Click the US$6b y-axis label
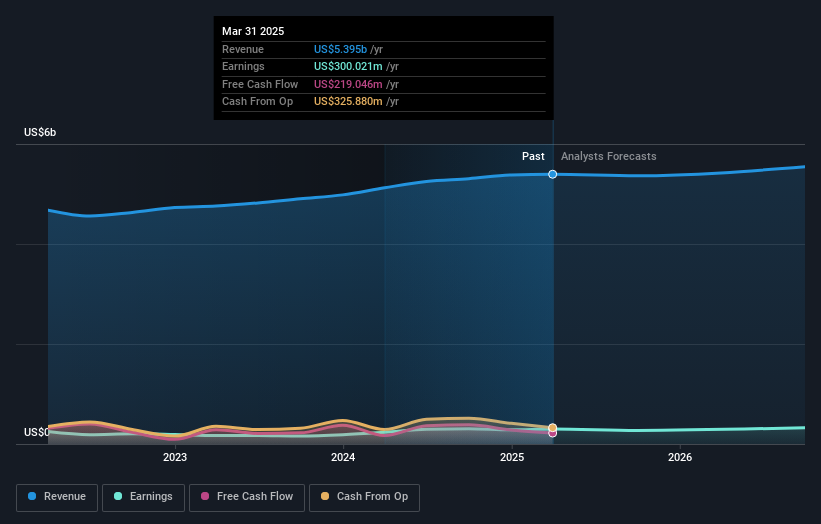The height and width of the screenshot is (524, 821). pyautogui.click(x=40, y=132)
